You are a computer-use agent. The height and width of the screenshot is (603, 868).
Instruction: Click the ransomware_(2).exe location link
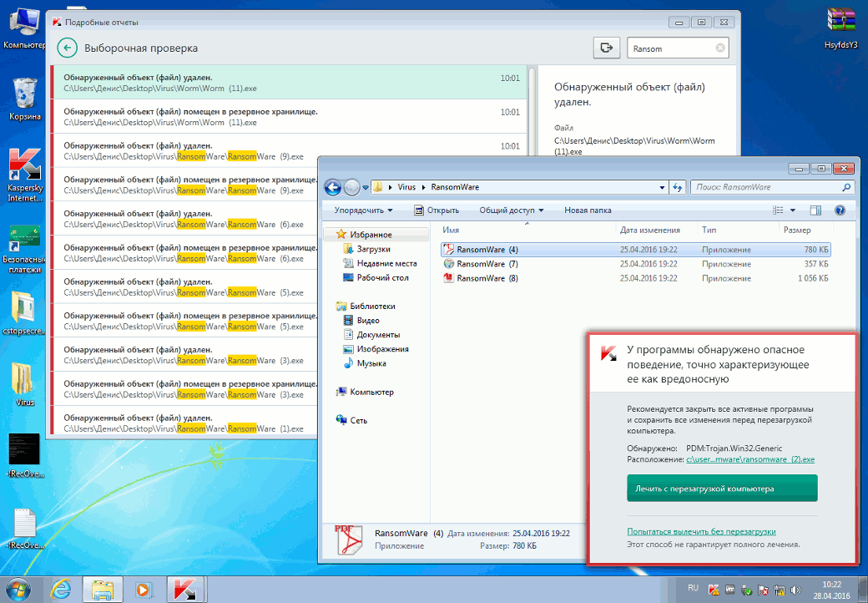click(750, 459)
